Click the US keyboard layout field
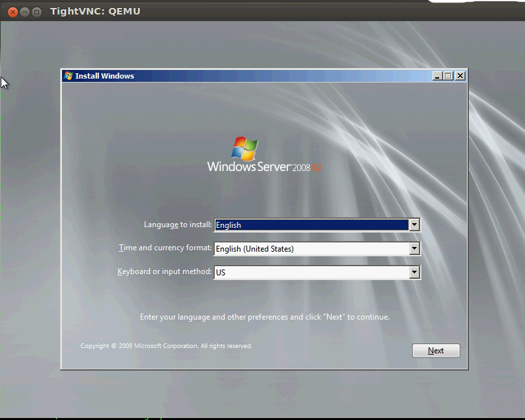Image resolution: width=525 pixels, height=420 pixels. click(x=310, y=272)
